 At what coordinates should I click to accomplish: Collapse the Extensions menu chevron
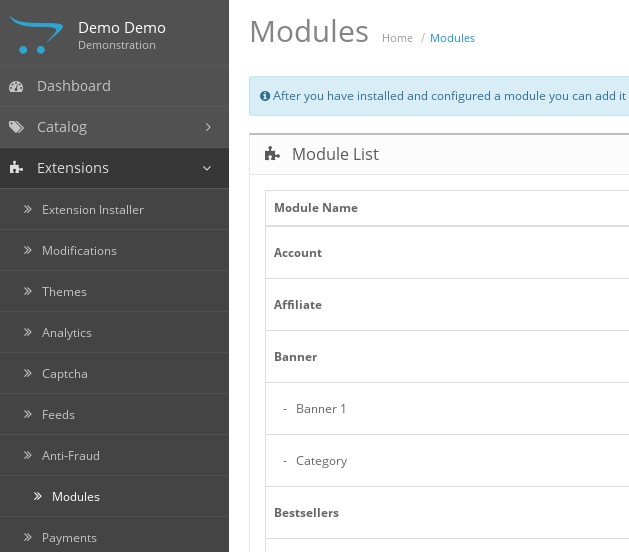click(207, 168)
